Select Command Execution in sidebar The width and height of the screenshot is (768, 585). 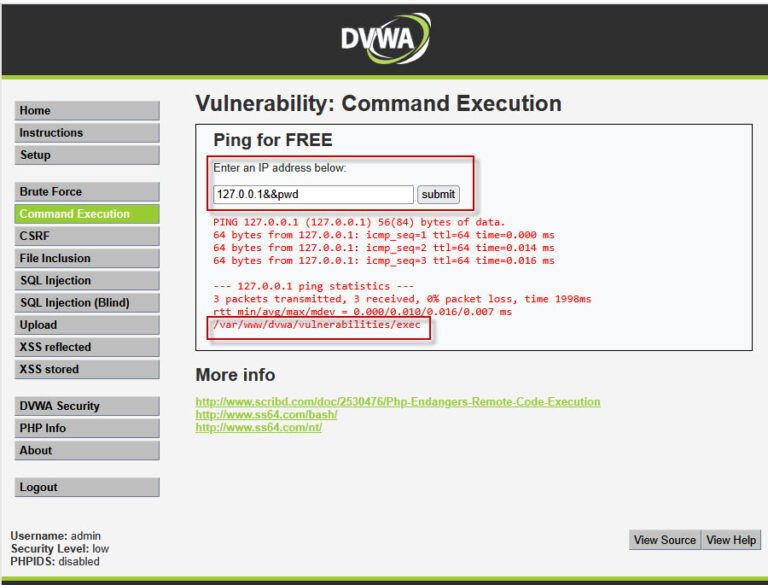[x=87, y=214]
